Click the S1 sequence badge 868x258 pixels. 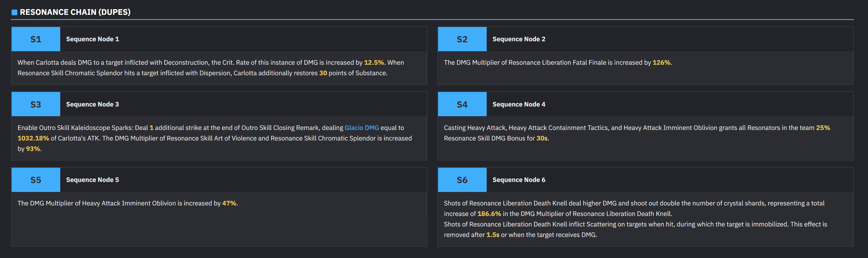[36, 39]
